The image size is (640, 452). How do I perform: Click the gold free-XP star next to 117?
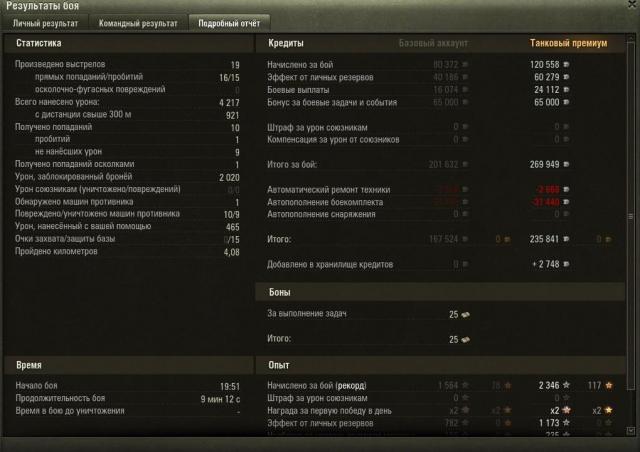coord(609,385)
